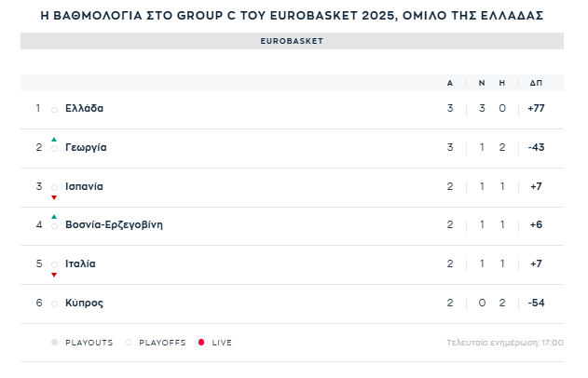Click the green up arrow beside Βοσνία-Ερζεγοβίνη
Image resolution: width=588 pixels, height=378 pixels.
click(x=54, y=217)
